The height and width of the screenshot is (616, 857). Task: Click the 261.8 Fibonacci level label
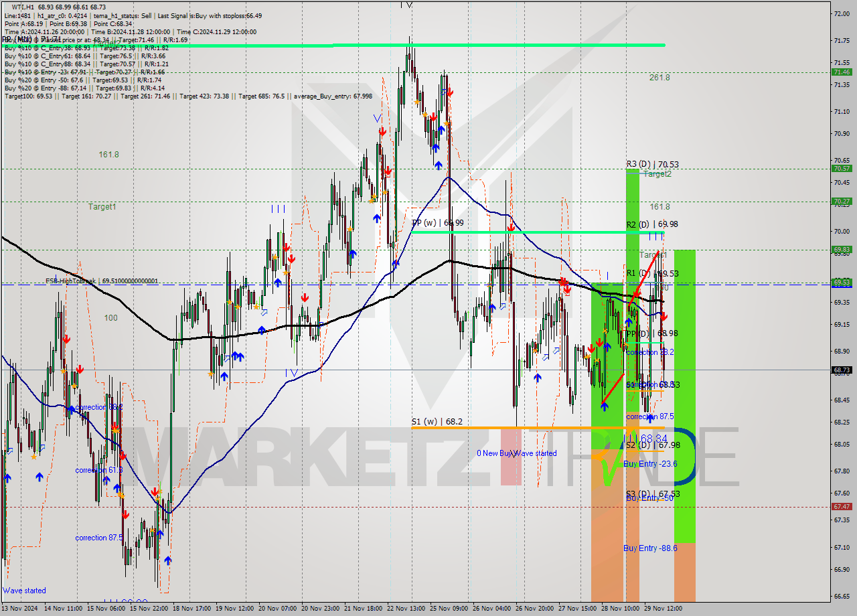(x=659, y=78)
